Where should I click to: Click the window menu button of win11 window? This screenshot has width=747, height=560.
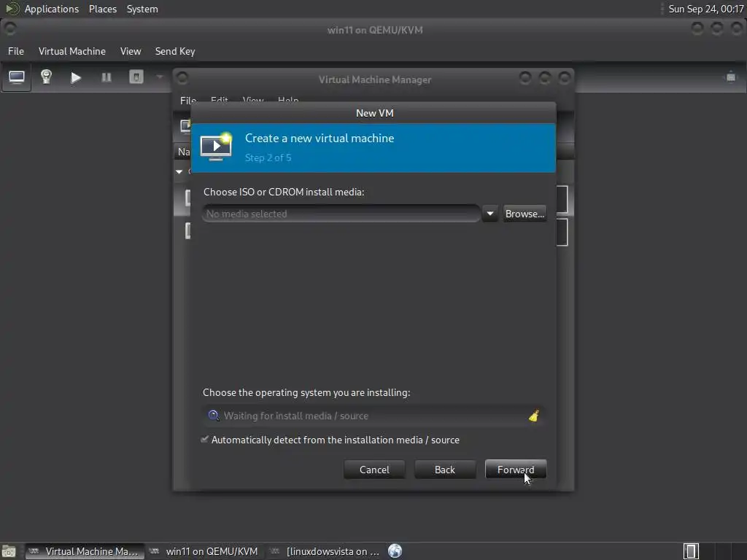pyautogui.click(x=9, y=28)
